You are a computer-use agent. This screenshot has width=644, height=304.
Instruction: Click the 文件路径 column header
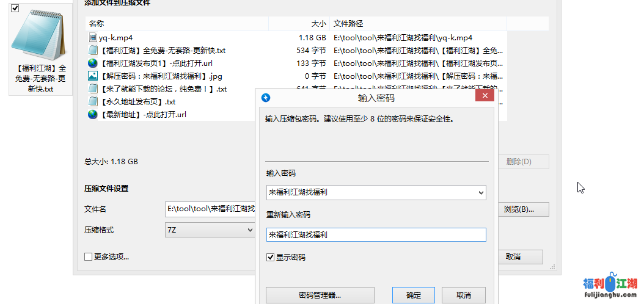click(x=418, y=24)
